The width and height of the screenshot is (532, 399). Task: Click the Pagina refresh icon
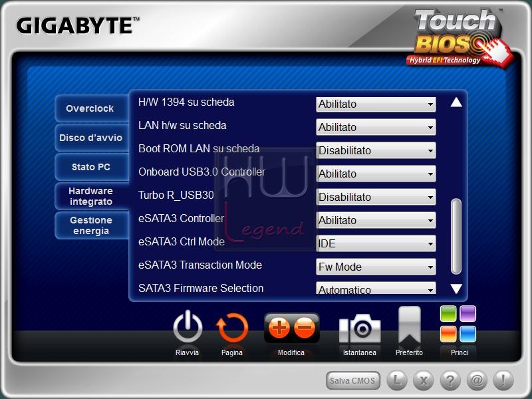coord(232,328)
